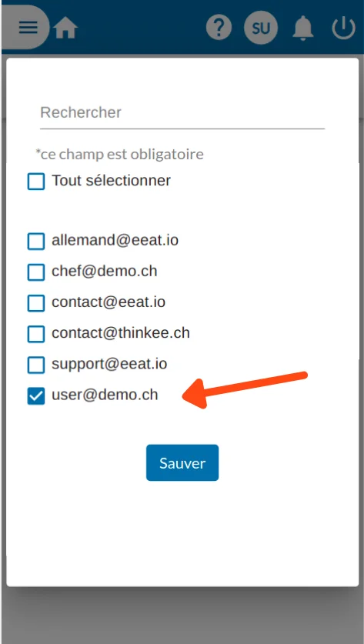The width and height of the screenshot is (364, 644).
Task: Click the Tout sélectionner label text
Action: (x=111, y=180)
